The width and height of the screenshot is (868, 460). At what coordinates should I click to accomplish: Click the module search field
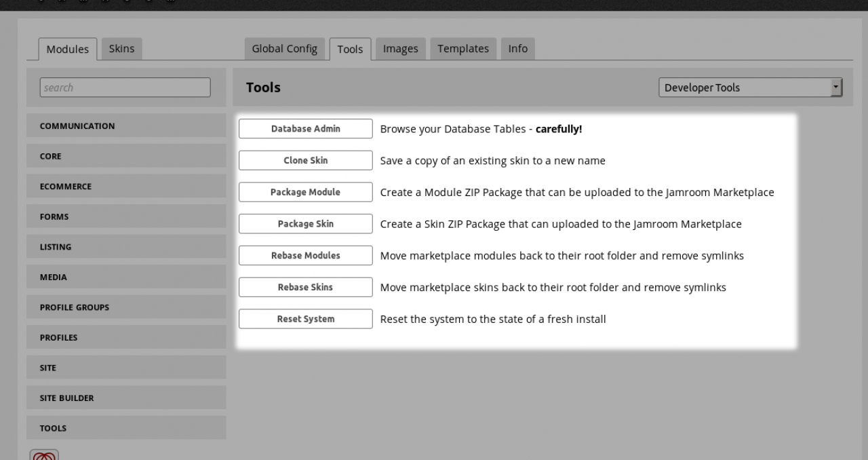[125, 88]
